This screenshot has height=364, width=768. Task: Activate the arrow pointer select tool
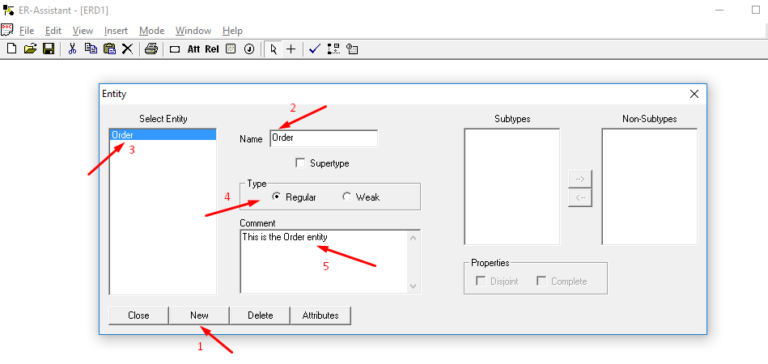coord(273,49)
